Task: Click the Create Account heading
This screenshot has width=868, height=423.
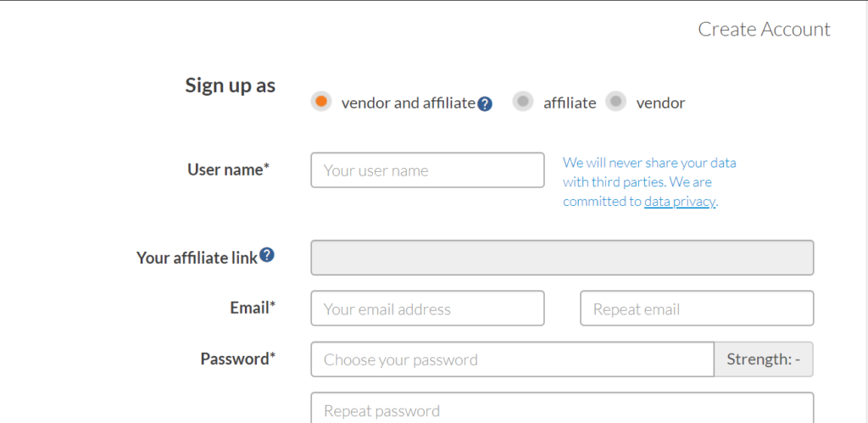Action: 764,30
